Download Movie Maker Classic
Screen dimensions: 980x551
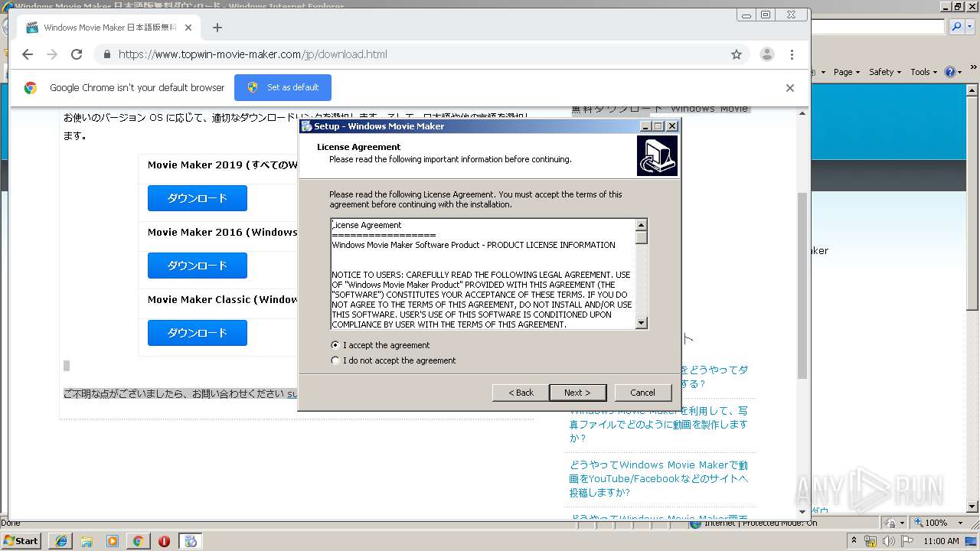coord(198,333)
